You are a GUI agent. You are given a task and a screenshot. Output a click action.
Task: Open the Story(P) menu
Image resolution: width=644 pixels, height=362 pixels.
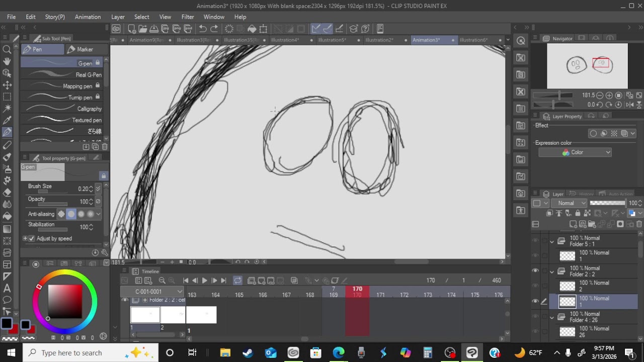(x=55, y=17)
